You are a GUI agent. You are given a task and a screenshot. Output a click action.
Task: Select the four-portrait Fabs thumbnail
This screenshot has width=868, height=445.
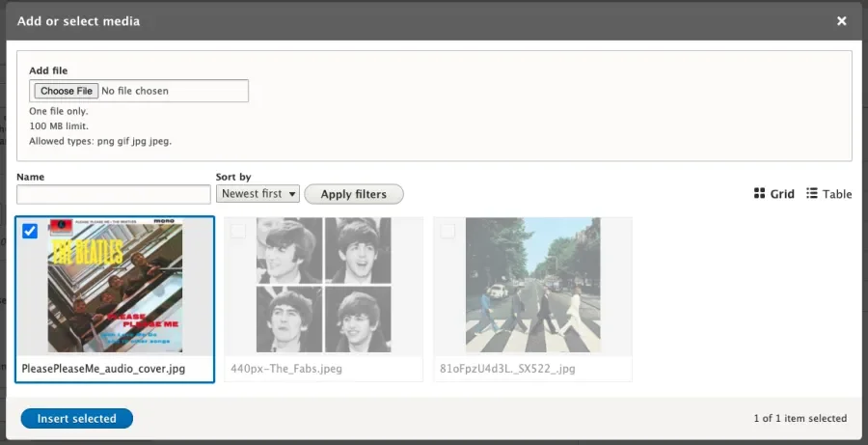tap(324, 286)
